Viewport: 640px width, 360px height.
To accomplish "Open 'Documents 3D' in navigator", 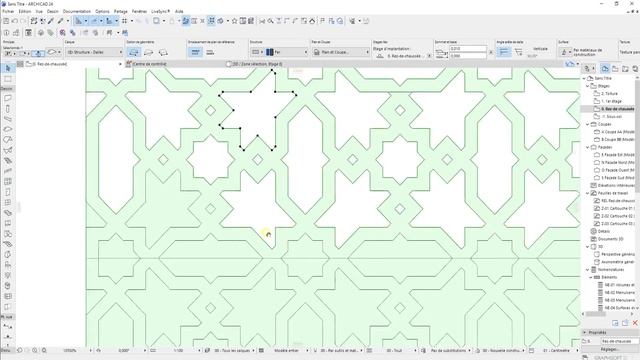I will 607,239.
